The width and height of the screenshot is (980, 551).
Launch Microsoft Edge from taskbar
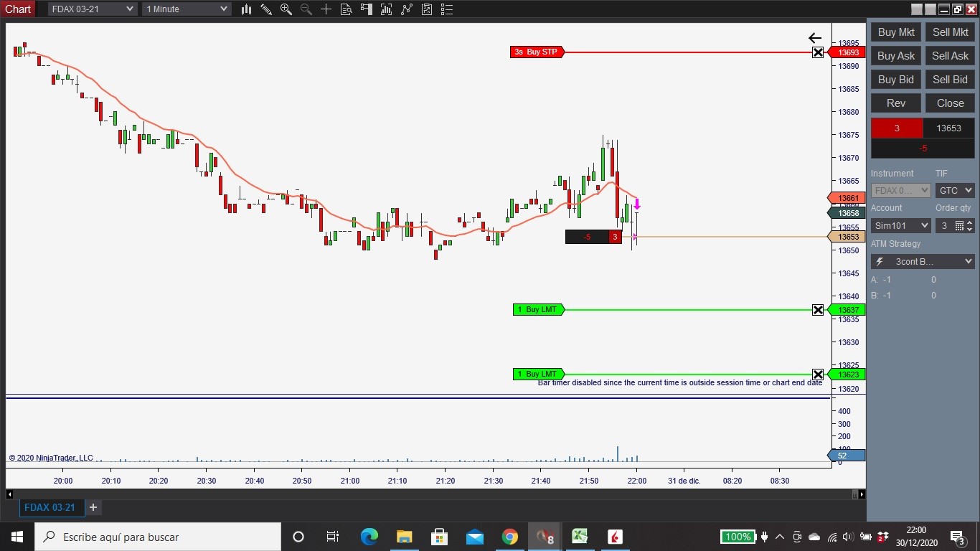(x=369, y=537)
